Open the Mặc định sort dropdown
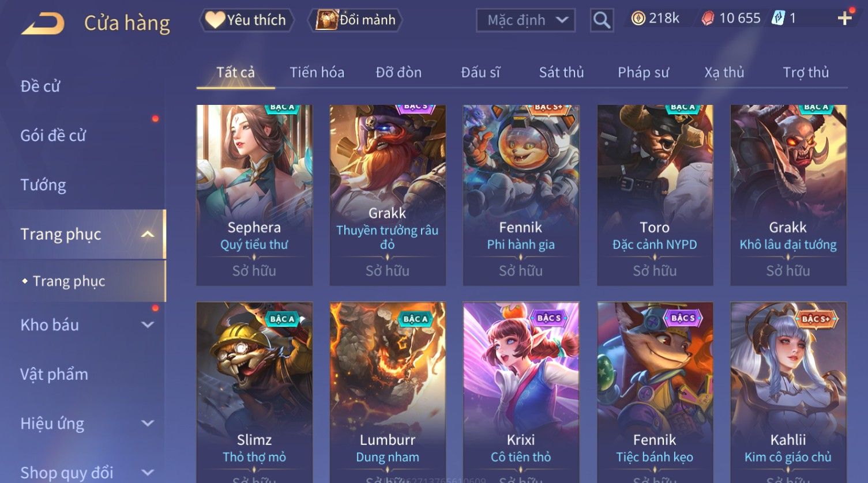Screen dimensions: 868x483 click(x=525, y=21)
